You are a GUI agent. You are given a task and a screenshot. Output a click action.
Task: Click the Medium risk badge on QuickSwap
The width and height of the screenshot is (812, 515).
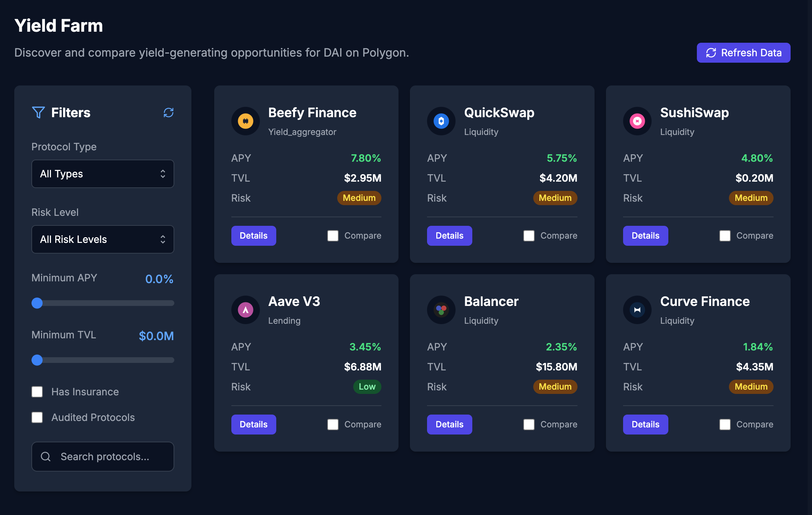555,198
